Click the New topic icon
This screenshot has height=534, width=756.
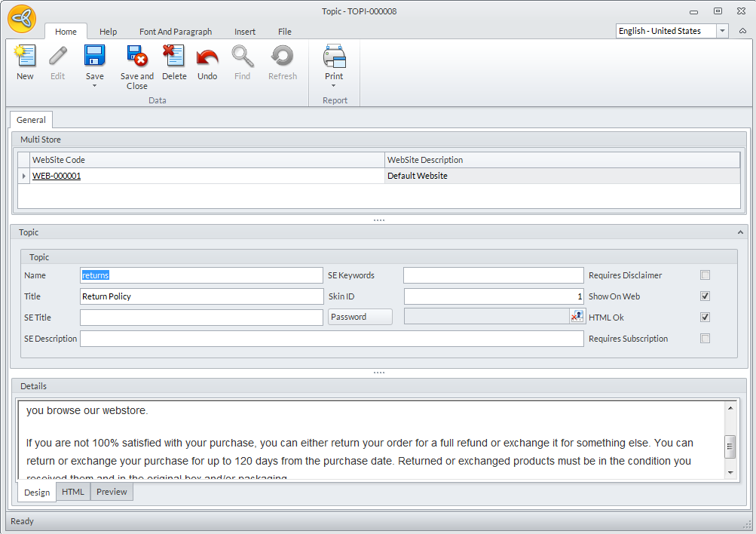25,57
